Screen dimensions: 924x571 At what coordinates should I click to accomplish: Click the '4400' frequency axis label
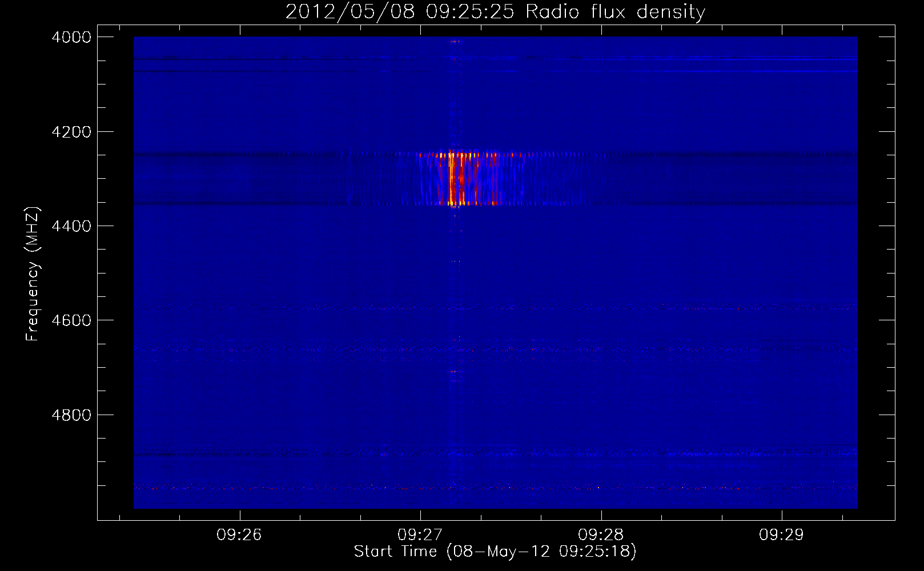[71, 226]
